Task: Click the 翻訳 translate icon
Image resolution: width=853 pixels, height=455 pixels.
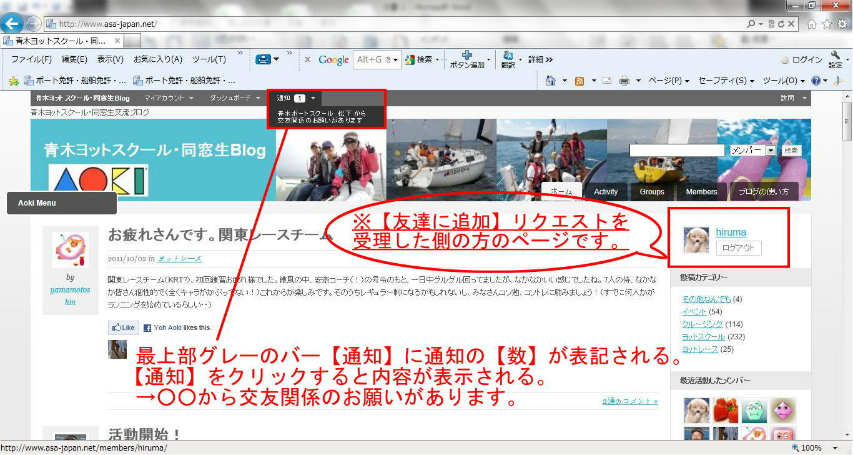Action: pos(508,59)
